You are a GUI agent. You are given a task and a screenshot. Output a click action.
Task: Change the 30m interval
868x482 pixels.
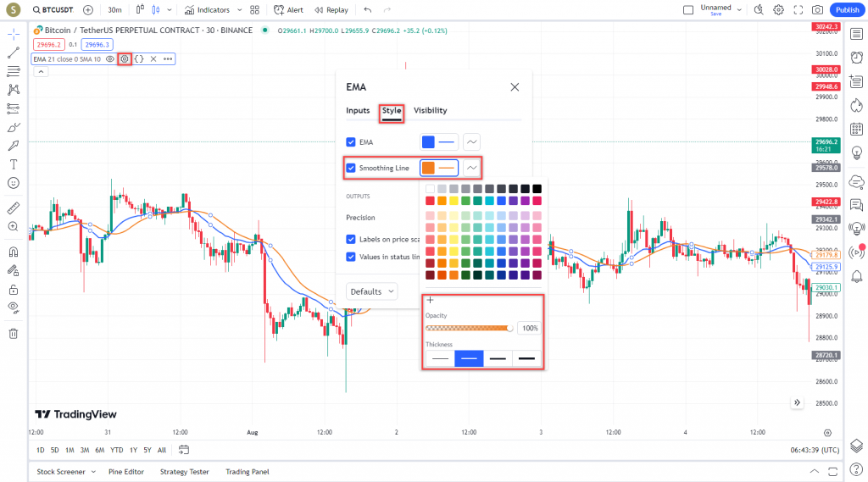[x=114, y=10]
